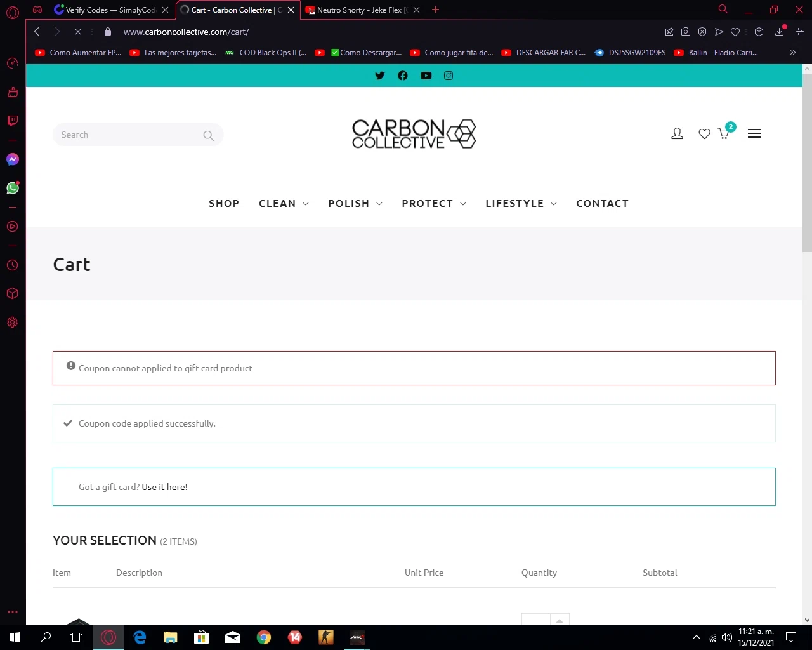Click the 'Use it here!' gift card link
Image resolution: width=812 pixels, height=650 pixels.
165,487
